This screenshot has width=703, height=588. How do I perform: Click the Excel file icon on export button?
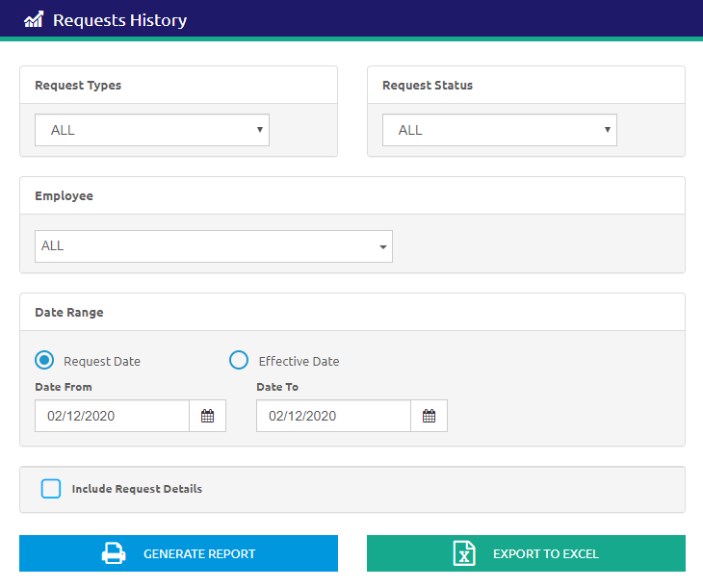464,553
